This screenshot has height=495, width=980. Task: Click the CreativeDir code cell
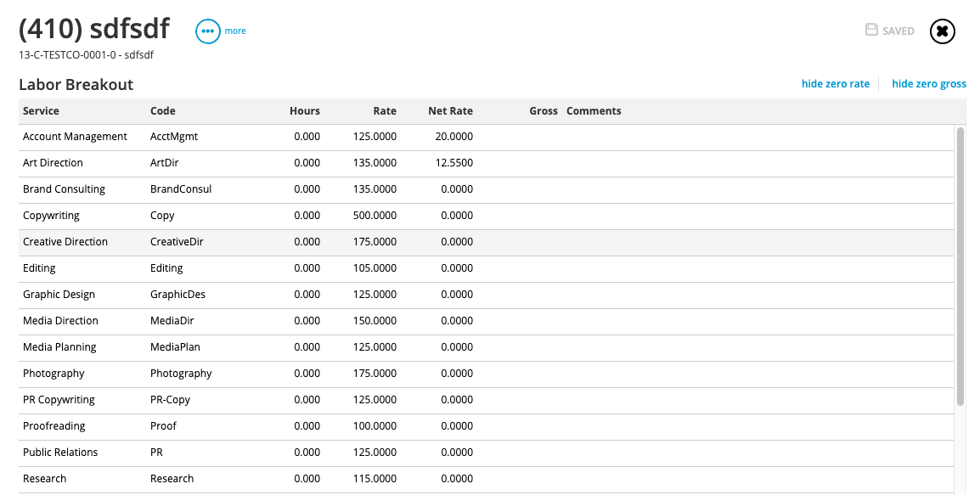click(x=177, y=242)
